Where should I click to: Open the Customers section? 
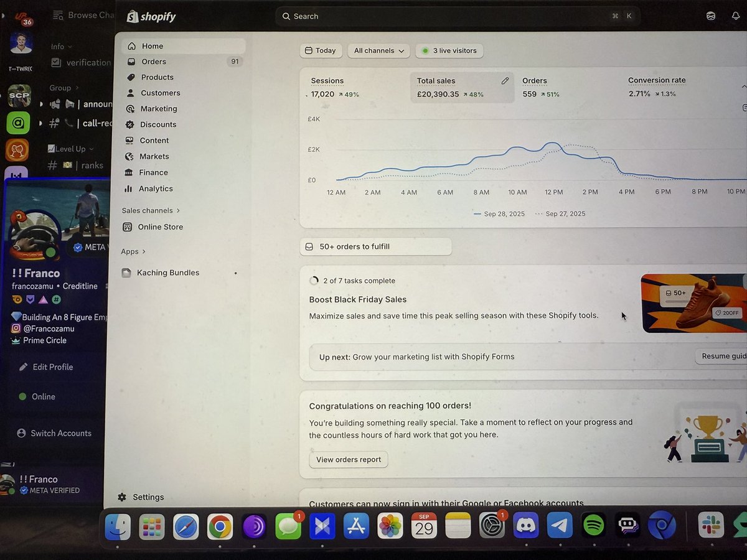(160, 93)
